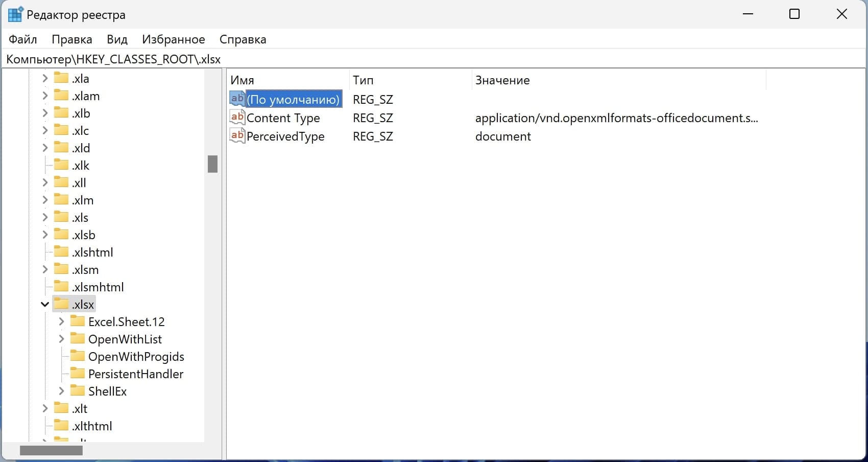This screenshot has width=868, height=462.
Task: Expand the .xls key
Action: coord(45,217)
